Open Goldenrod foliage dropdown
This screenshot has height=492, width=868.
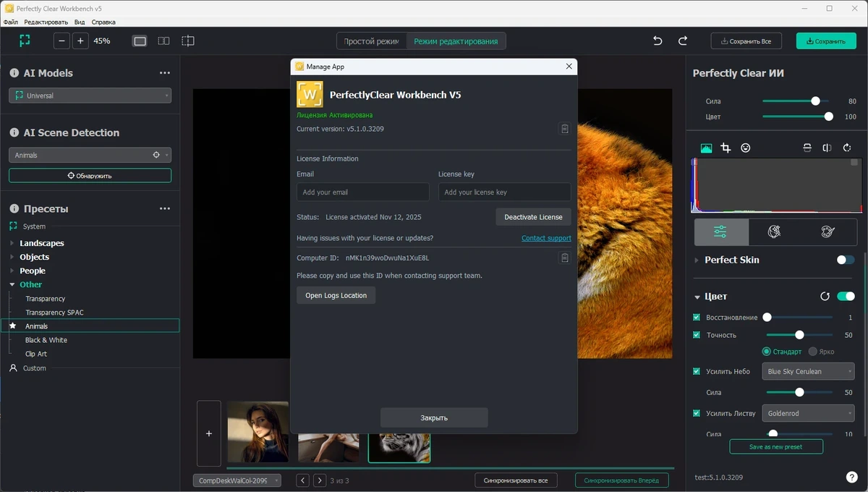click(808, 413)
